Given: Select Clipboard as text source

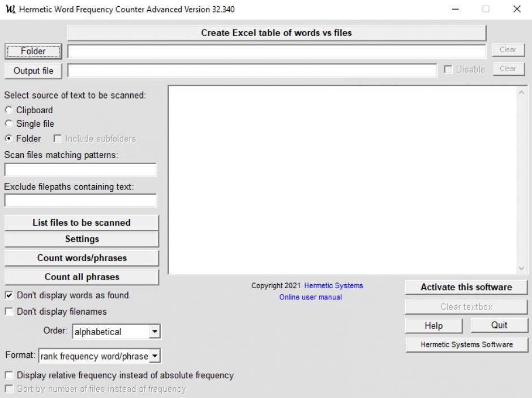Looking at the screenshot, I should (9, 110).
